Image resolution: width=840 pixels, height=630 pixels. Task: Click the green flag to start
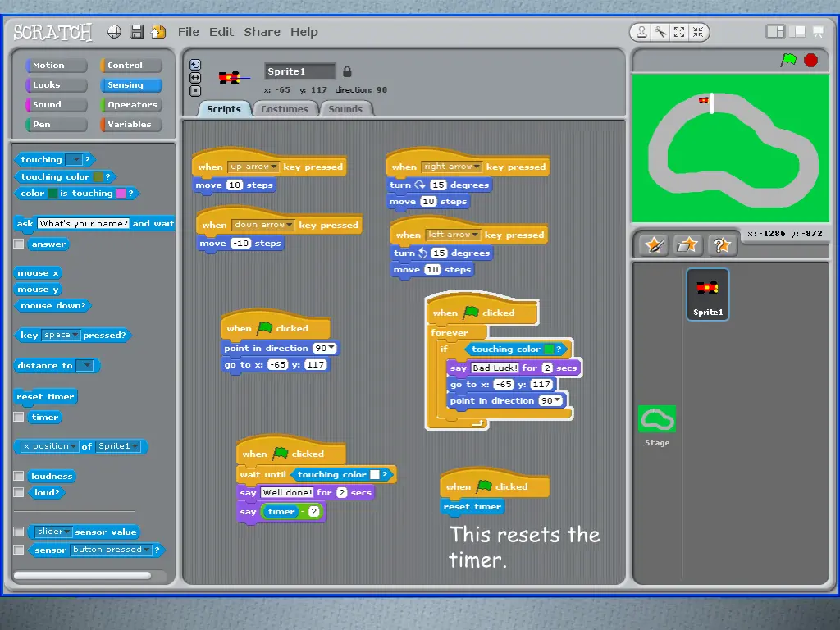[x=788, y=60]
